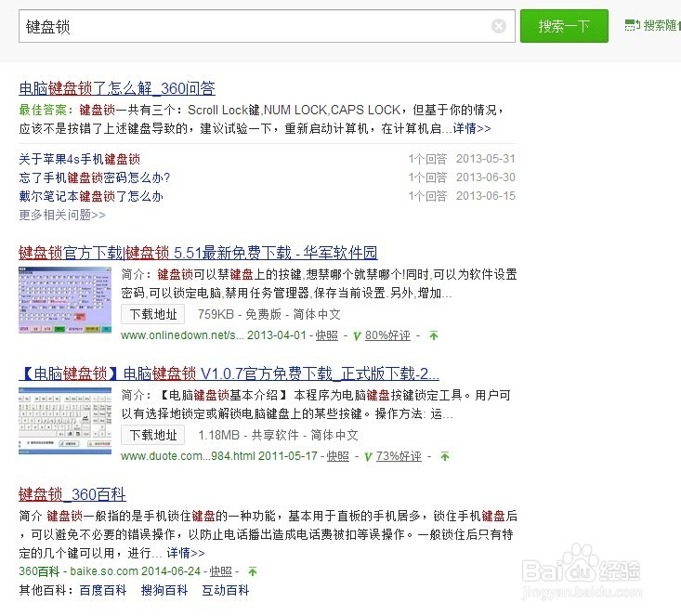Open 快照 for baike.so.com result
681x616 pixels.
click(x=221, y=571)
